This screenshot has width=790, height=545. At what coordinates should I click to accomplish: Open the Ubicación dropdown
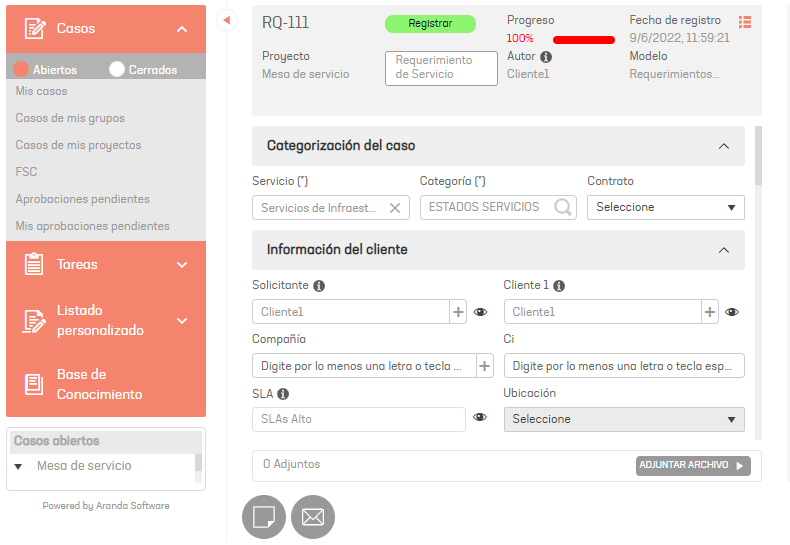click(624, 419)
